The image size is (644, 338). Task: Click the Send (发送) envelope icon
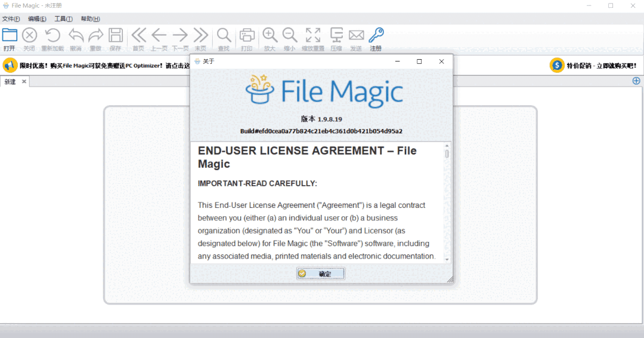point(356,35)
